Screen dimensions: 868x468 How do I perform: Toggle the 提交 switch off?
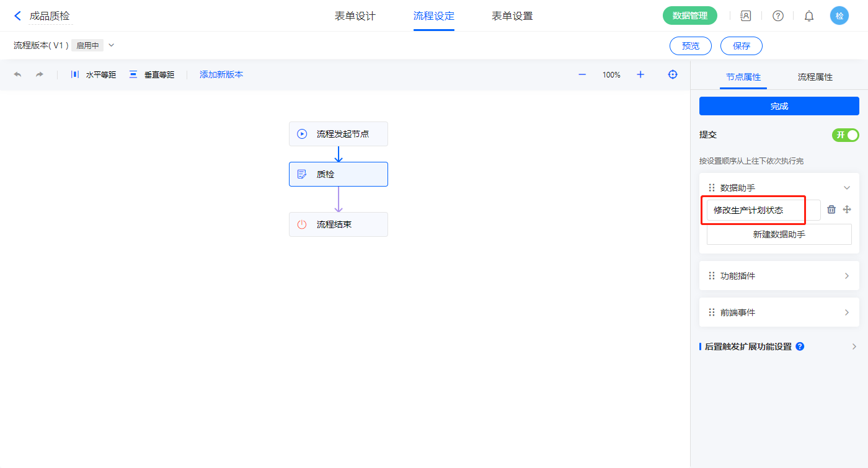[x=845, y=135]
